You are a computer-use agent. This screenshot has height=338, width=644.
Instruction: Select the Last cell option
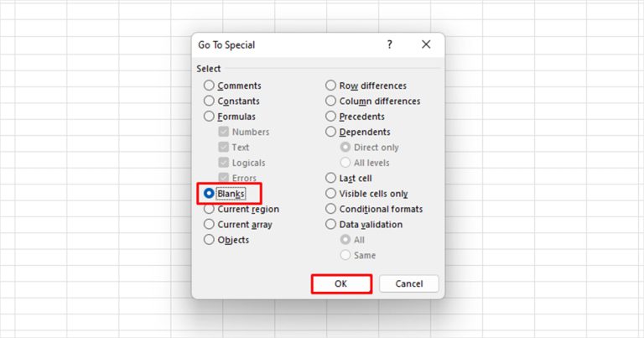point(331,178)
